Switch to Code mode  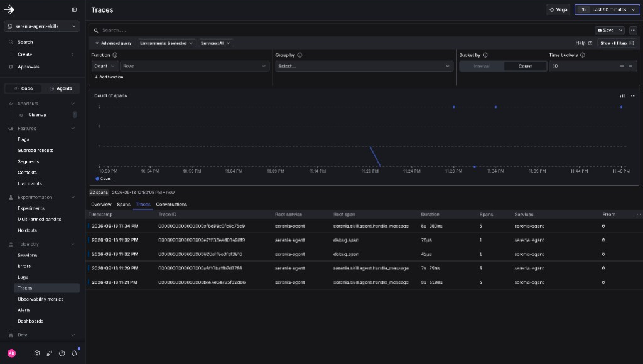(23, 88)
